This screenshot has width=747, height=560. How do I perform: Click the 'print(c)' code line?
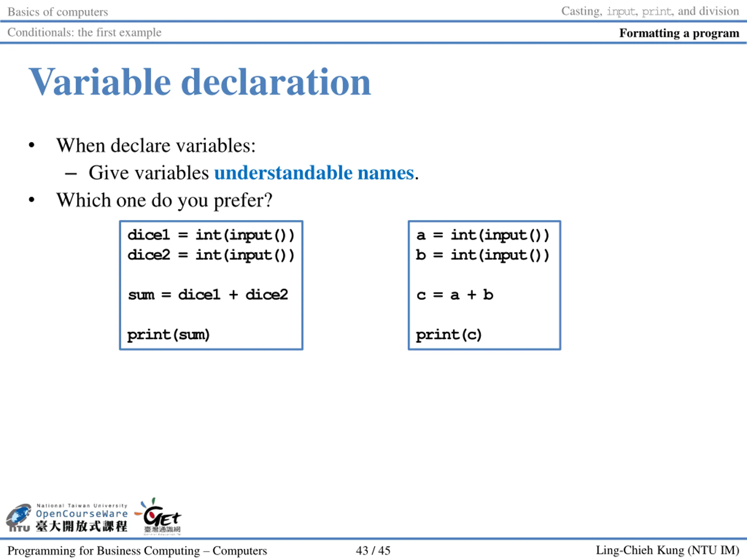[x=448, y=335]
